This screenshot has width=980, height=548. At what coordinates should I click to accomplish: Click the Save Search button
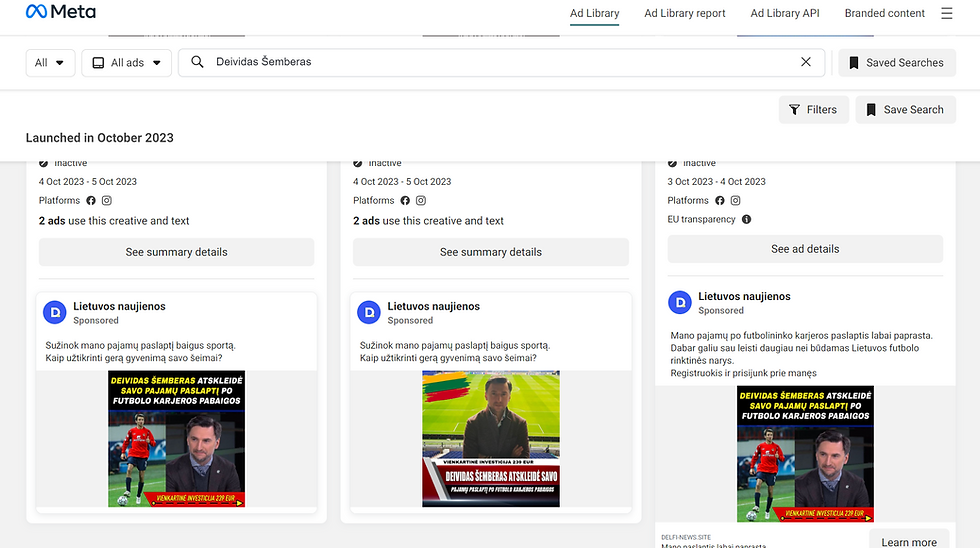tap(906, 110)
